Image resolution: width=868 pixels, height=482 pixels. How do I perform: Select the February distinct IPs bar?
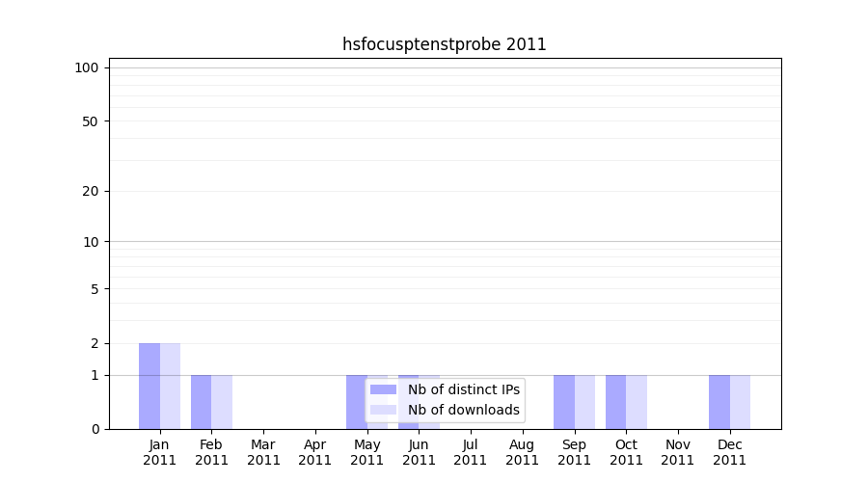point(201,402)
